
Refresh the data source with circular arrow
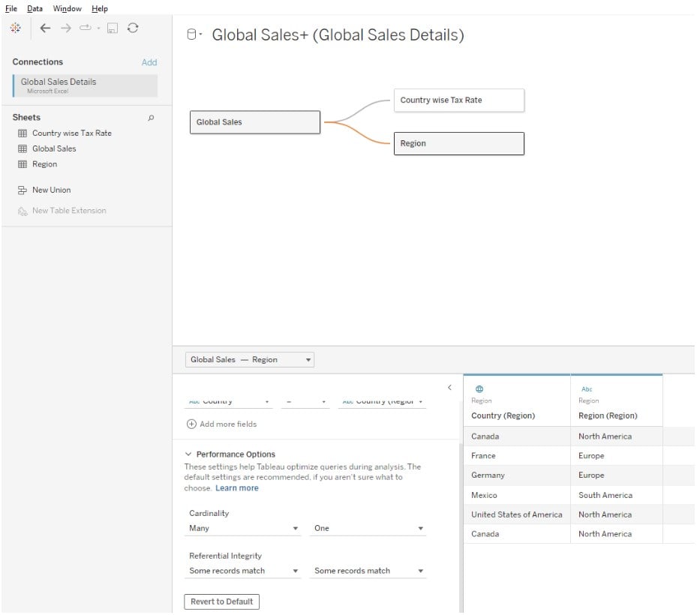(x=133, y=28)
